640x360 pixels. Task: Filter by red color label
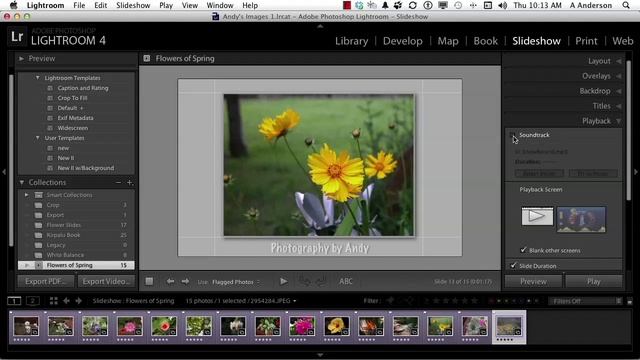coord(491,301)
